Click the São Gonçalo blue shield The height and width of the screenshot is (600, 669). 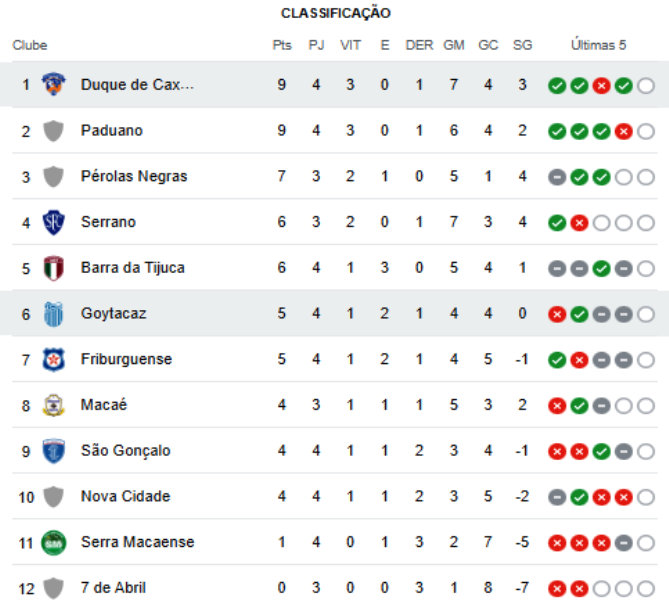pos(53,451)
